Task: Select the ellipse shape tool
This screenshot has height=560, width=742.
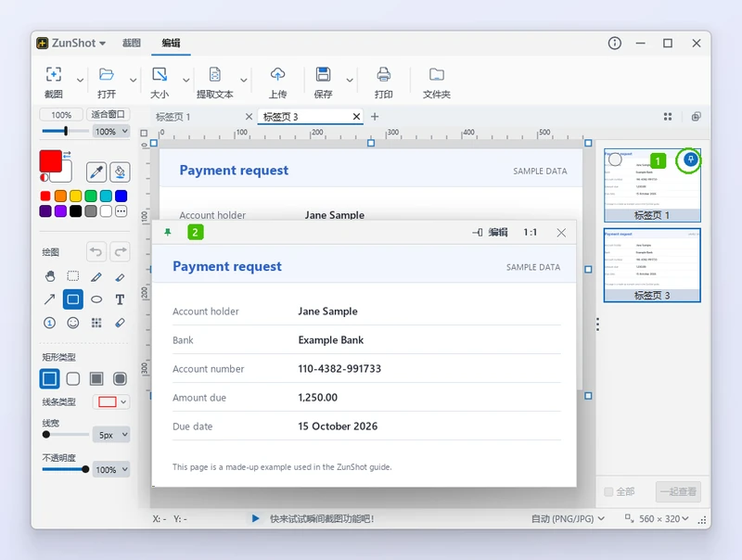Action: (x=96, y=299)
